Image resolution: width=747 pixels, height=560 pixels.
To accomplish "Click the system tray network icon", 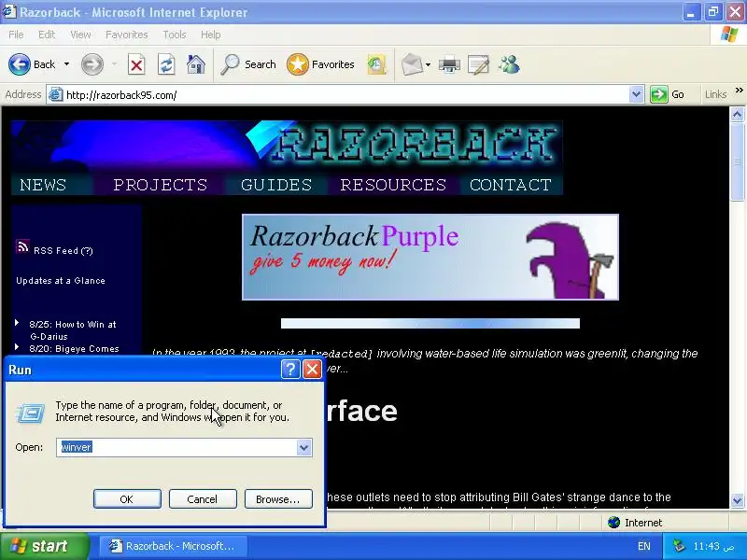I will coord(679,546).
